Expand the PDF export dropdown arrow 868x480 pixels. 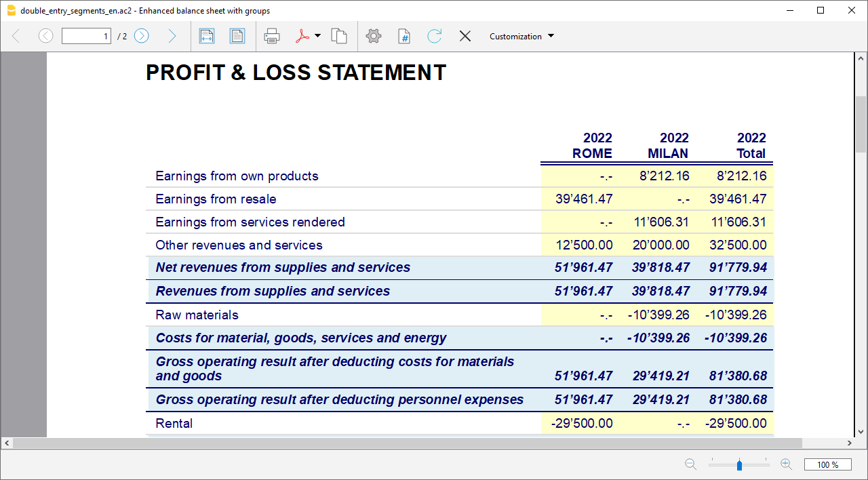(318, 37)
